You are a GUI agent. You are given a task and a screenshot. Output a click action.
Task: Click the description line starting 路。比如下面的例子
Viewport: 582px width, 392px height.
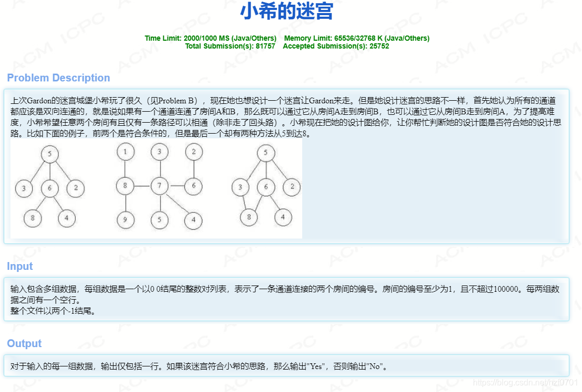pos(161,134)
